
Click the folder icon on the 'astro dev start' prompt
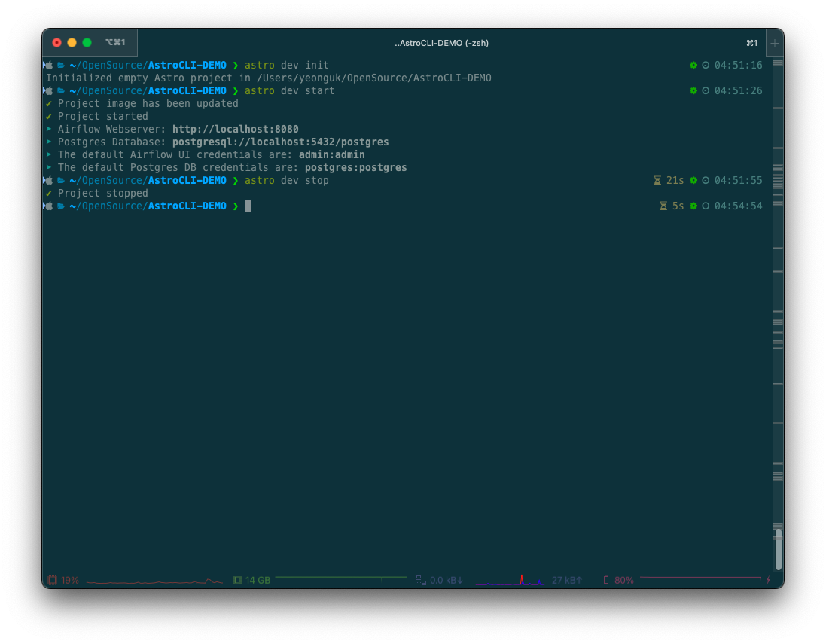pyautogui.click(x=61, y=90)
